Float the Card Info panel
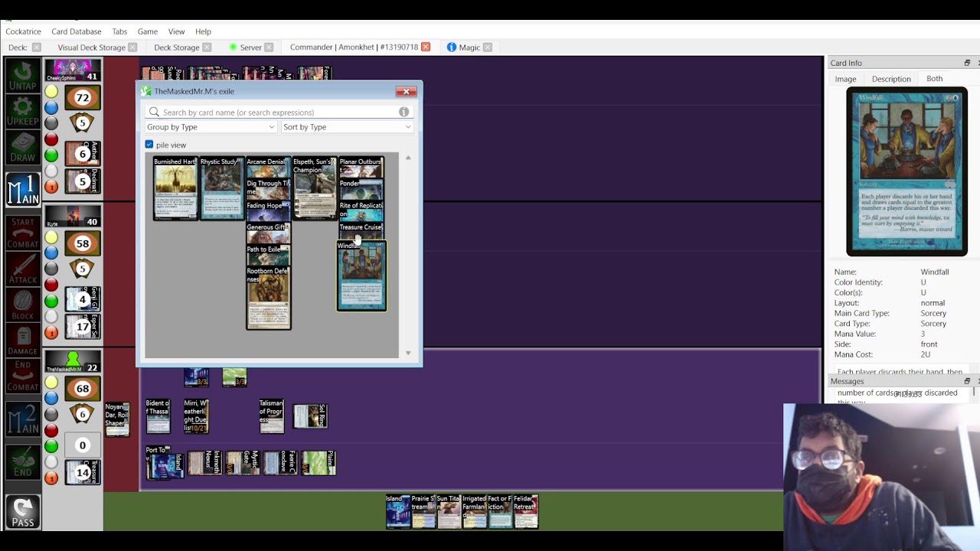980x551 pixels. 967,63
